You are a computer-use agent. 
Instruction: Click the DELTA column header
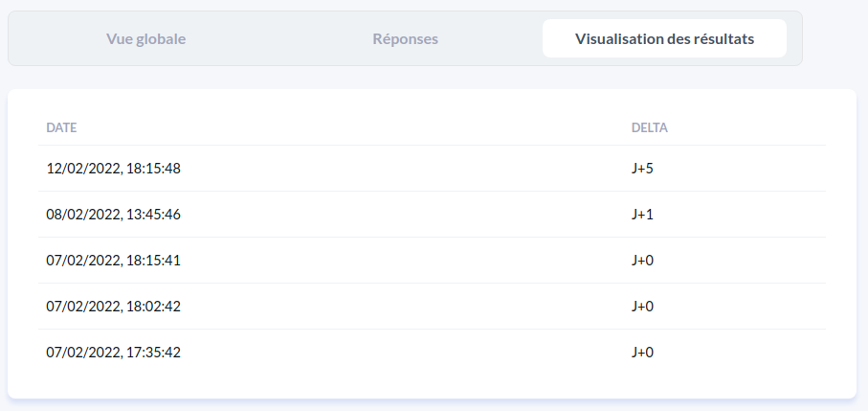[649, 127]
